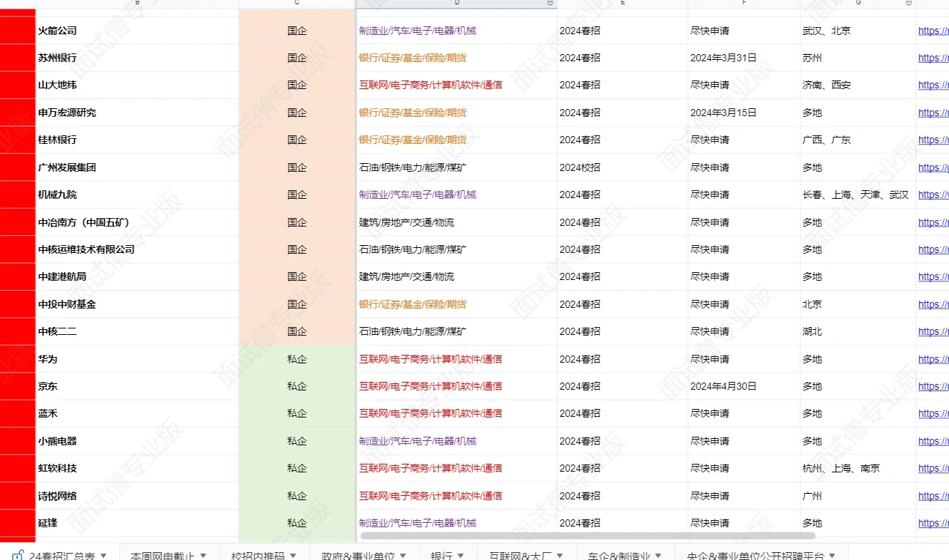The height and width of the screenshot is (560, 949).
Task: Select the cell 山大地纬
Action: coord(137,85)
